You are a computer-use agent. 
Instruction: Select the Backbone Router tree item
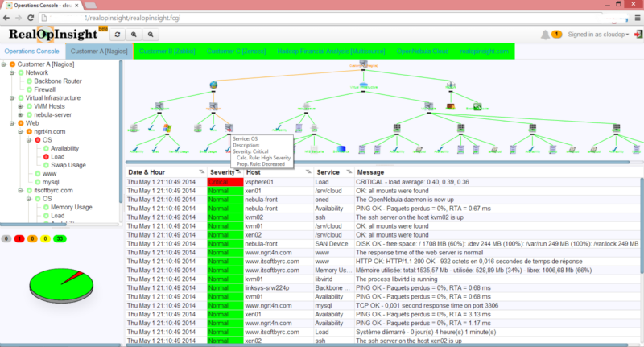(58, 81)
